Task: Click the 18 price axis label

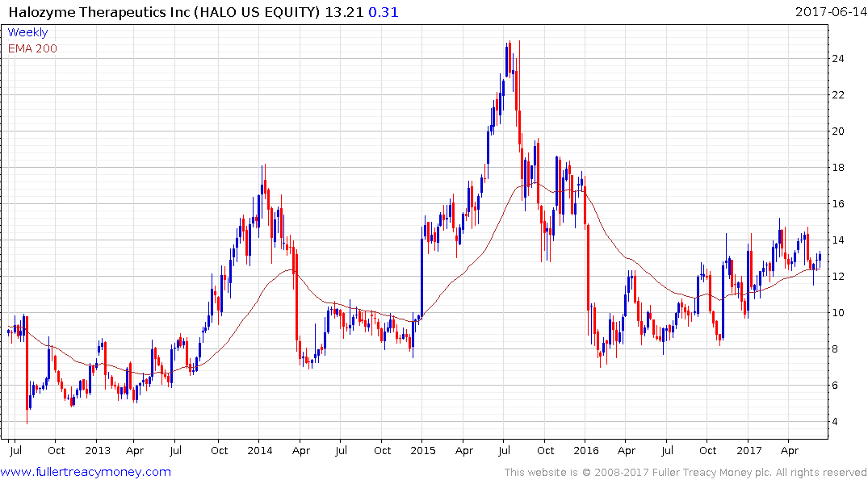Action: click(x=838, y=168)
